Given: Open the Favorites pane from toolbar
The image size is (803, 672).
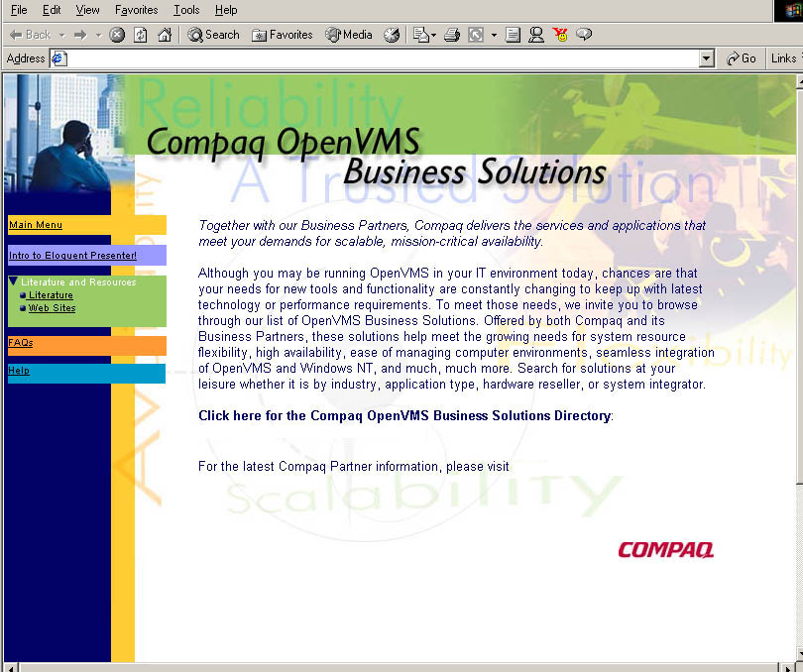Looking at the screenshot, I should tap(283, 35).
